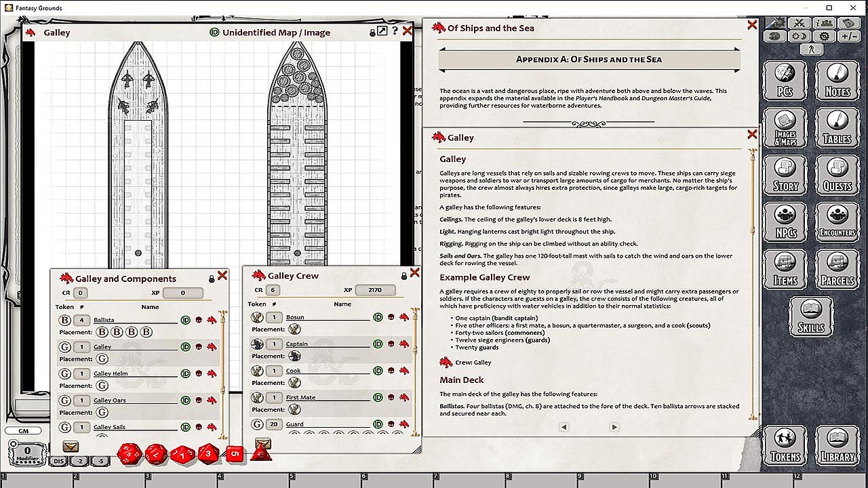This screenshot has height=488, width=868.
Task: Open the Library button
Action: coord(837,445)
